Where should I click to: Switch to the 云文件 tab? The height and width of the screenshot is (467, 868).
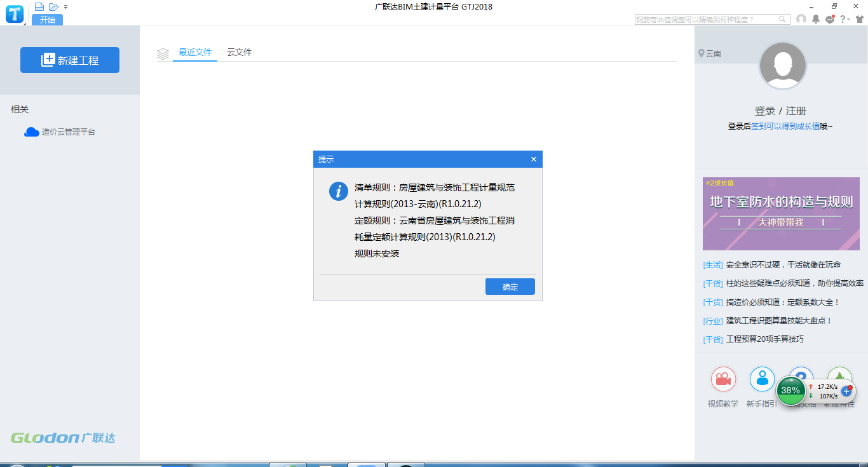pyautogui.click(x=240, y=52)
